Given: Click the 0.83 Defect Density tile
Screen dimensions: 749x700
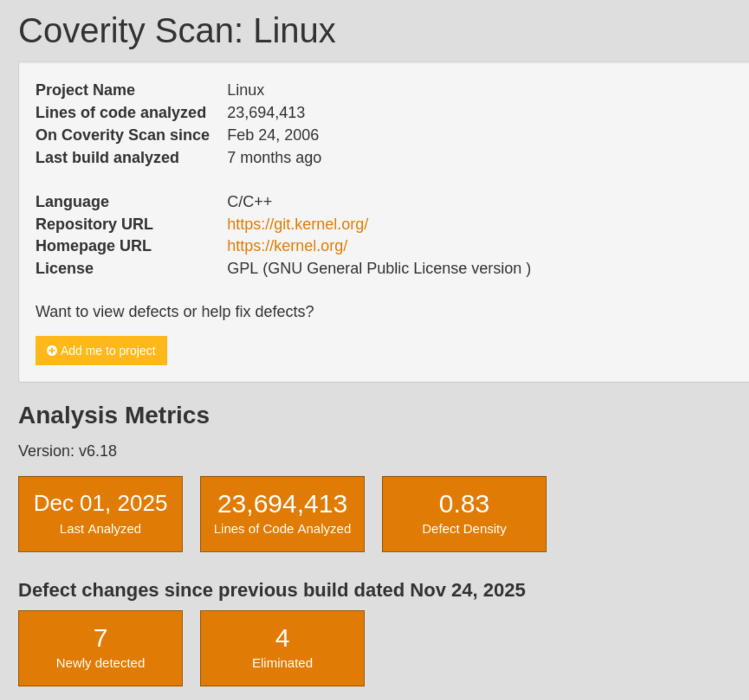Looking at the screenshot, I should (x=464, y=514).
